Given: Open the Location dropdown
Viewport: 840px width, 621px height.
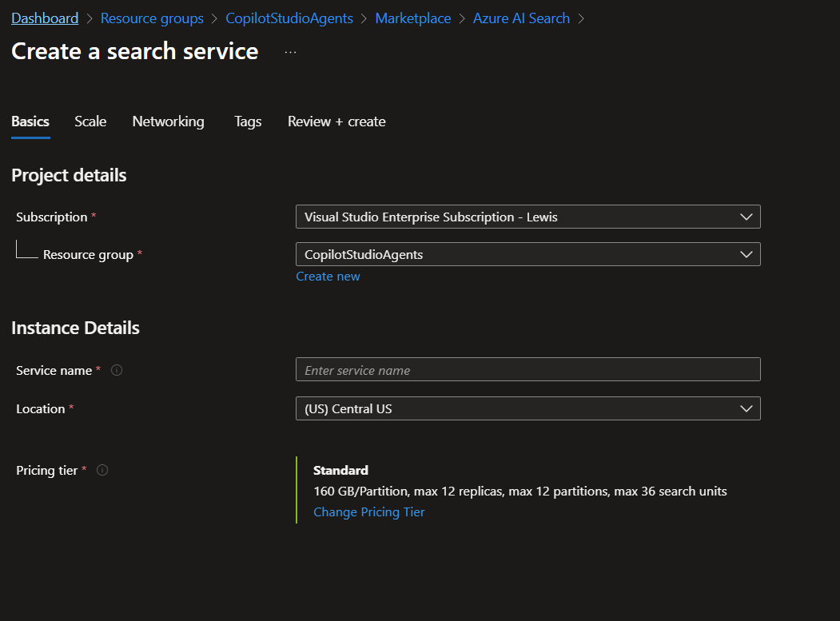Looking at the screenshot, I should [527, 408].
